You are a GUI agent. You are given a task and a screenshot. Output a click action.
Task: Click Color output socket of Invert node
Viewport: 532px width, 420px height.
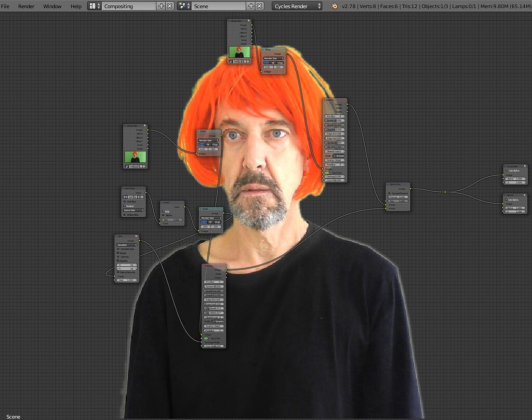(184, 207)
